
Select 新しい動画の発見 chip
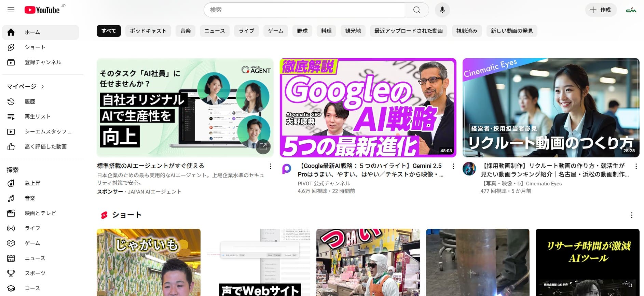click(512, 31)
